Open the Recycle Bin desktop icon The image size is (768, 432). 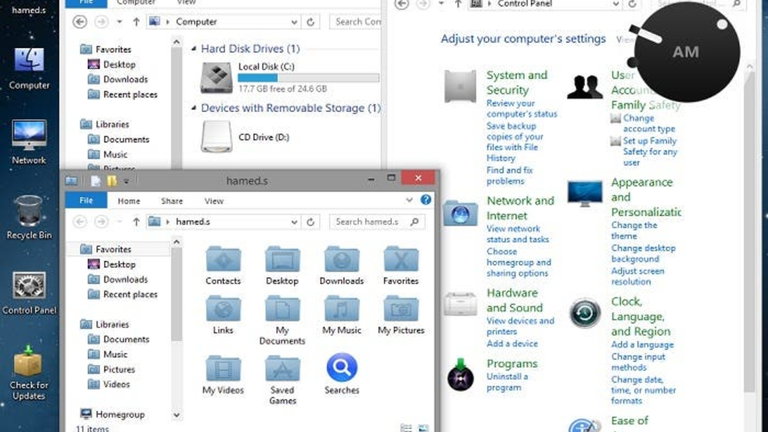pyautogui.click(x=29, y=211)
